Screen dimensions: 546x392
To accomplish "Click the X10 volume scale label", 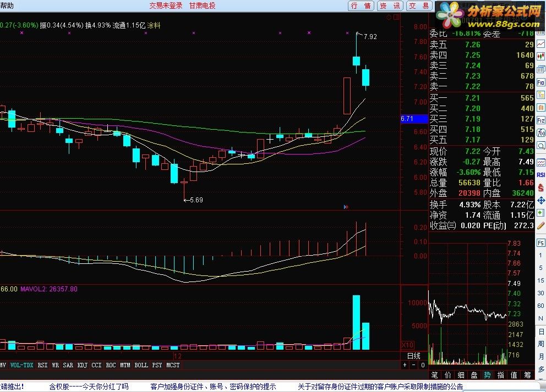I will pos(407,345).
